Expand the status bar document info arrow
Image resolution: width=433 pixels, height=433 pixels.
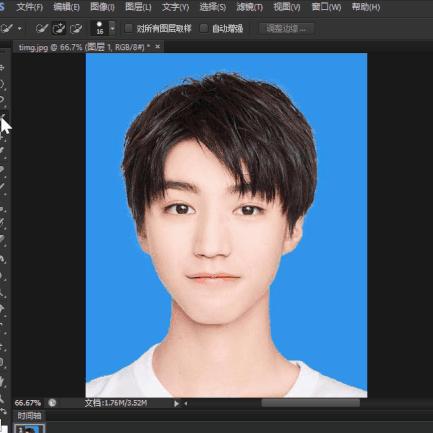[176, 403]
